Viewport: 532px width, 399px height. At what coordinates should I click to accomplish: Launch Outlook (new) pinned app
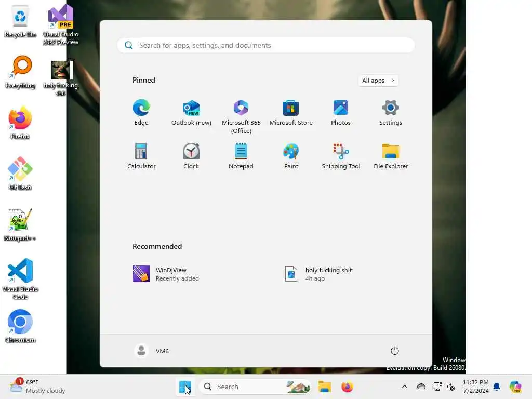191,113
